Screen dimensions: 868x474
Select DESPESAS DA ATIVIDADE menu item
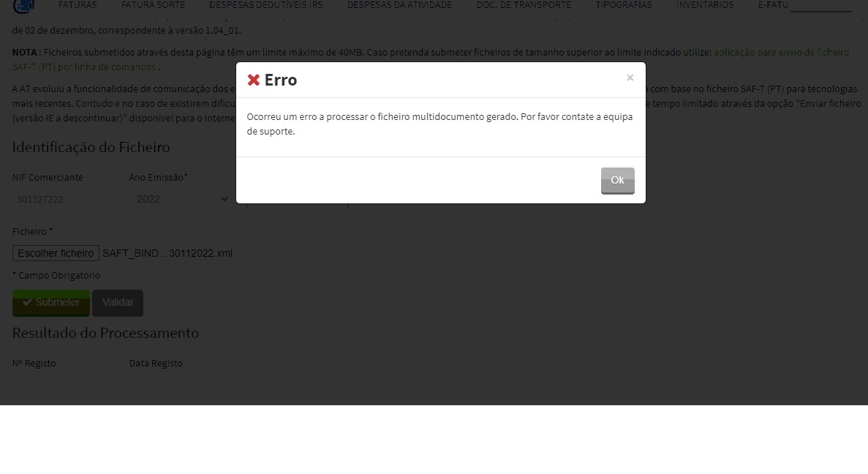pos(399,5)
